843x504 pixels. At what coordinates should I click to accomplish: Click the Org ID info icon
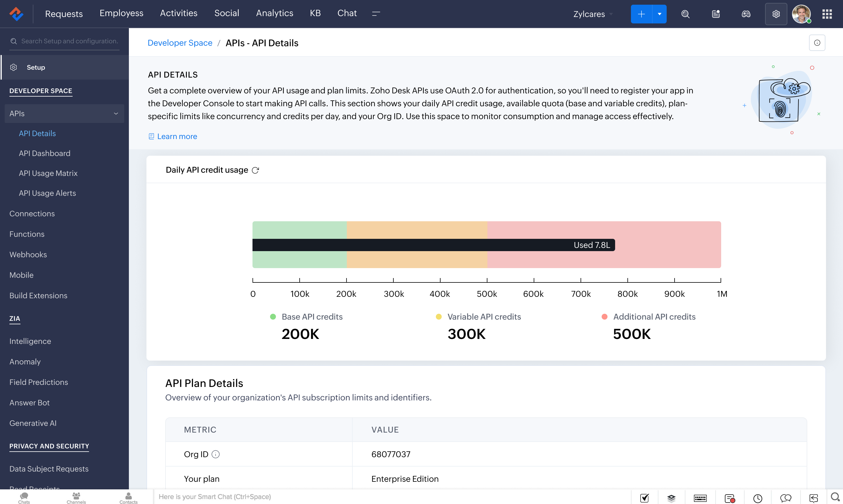pos(215,454)
